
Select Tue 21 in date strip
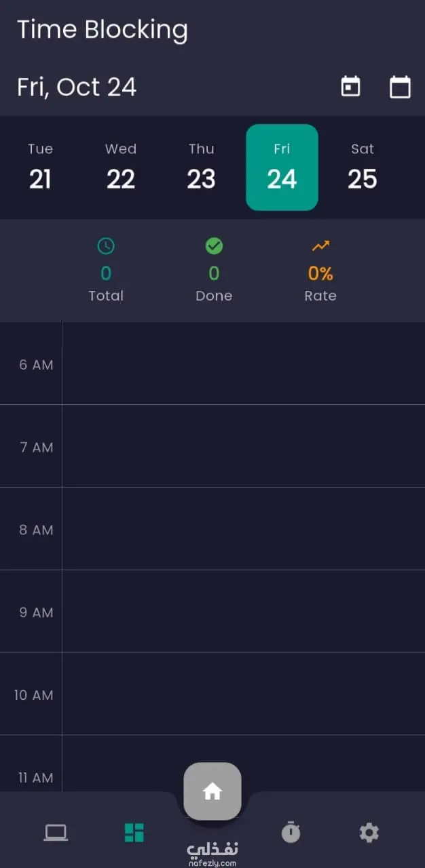(x=40, y=167)
